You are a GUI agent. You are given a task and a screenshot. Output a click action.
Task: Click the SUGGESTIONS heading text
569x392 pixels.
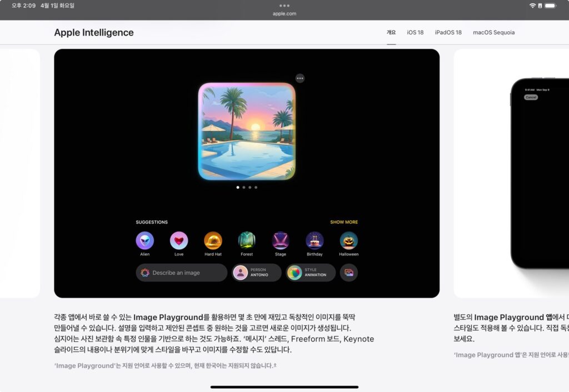(152, 222)
